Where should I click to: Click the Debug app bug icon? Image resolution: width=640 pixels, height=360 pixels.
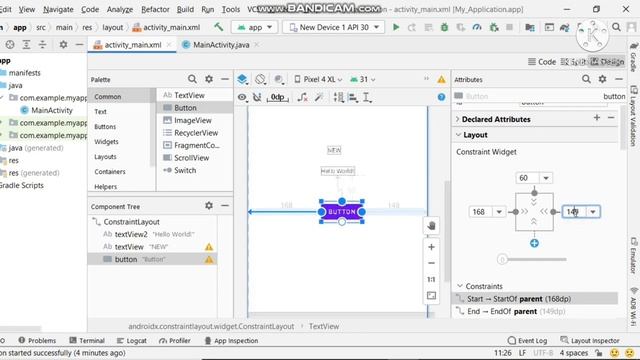point(444,27)
